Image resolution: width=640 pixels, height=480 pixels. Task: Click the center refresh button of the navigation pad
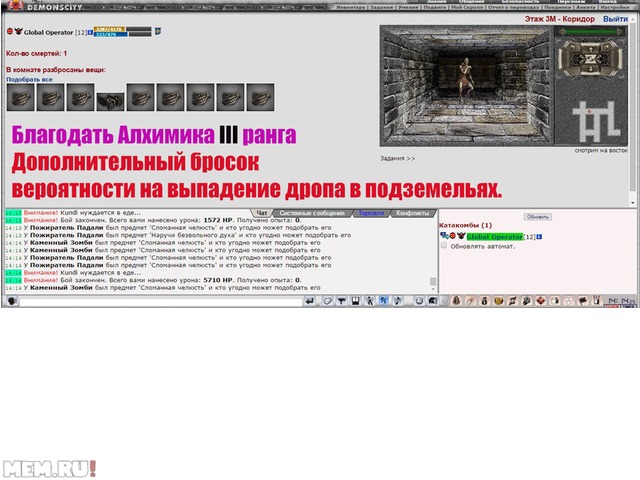pyautogui.click(x=590, y=59)
